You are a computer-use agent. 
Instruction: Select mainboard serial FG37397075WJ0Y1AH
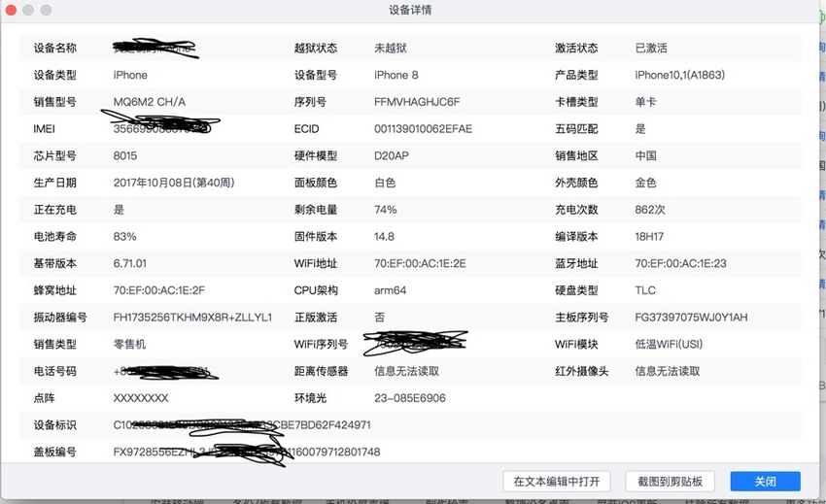click(x=691, y=317)
